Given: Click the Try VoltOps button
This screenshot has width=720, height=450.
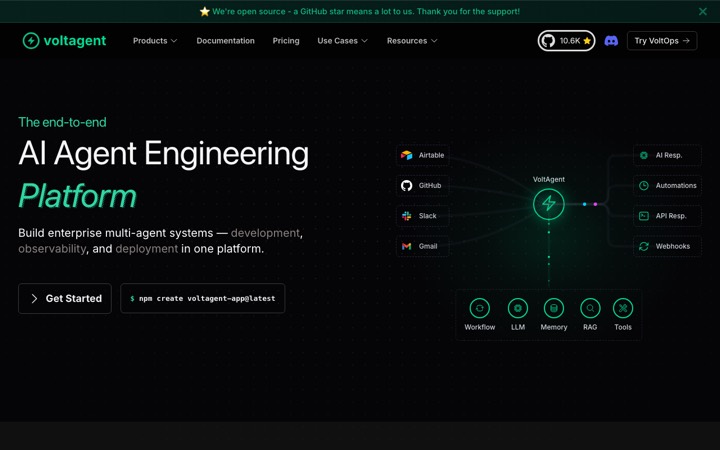Looking at the screenshot, I should tap(662, 41).
